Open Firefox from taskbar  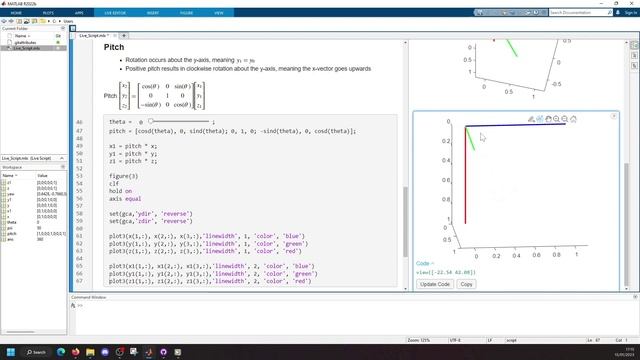pos(76,352)
